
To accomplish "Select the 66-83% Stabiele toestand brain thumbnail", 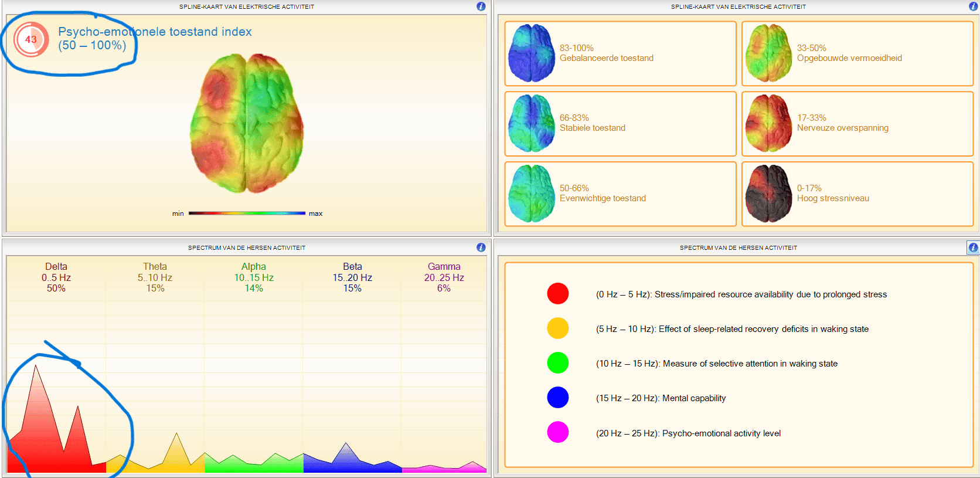I will [x=531, y=123].
